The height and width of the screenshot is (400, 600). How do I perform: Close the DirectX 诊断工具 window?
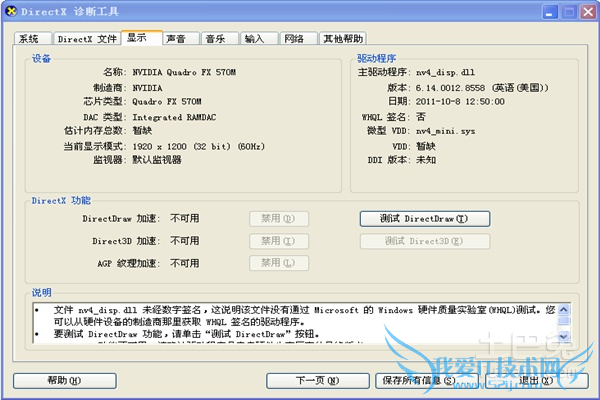[588, 12]
